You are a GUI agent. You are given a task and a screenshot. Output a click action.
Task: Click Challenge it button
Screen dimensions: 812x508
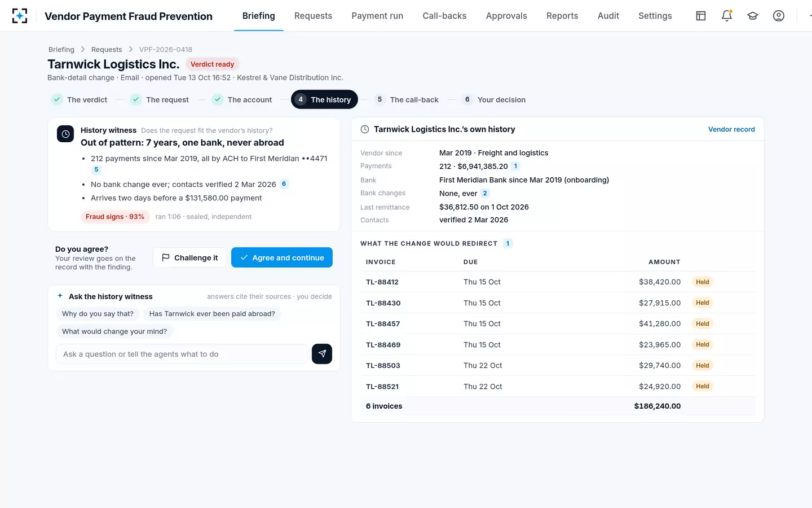pyautogui.click(x=189, y=257)
